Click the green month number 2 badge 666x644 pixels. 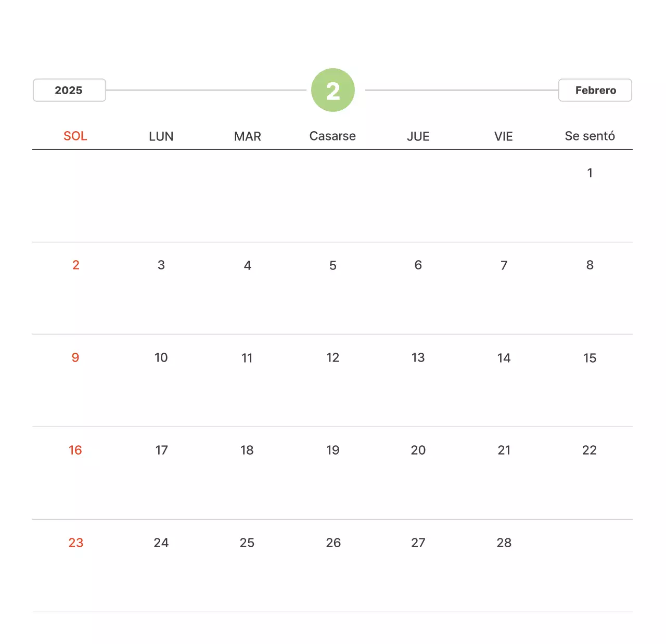[333, 91]
